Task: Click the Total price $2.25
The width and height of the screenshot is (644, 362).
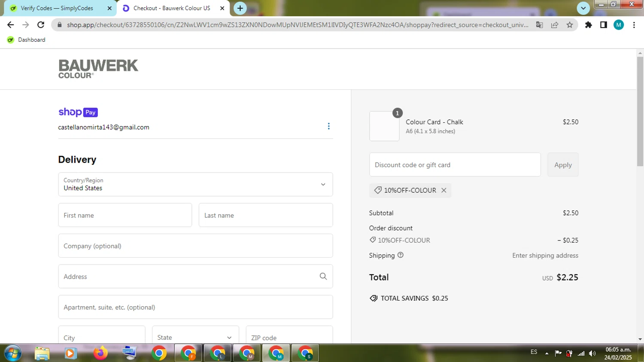Action: click(567, 277)
